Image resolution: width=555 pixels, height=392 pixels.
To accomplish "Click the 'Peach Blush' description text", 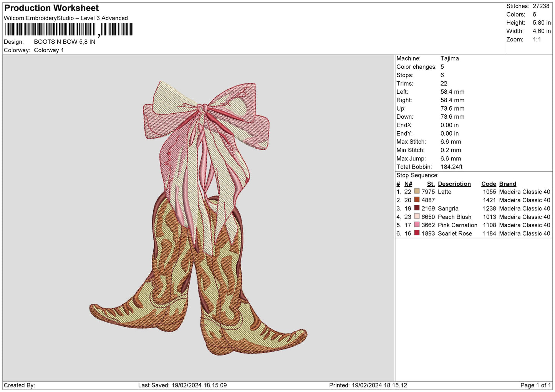I will click(x=454, y=217).
